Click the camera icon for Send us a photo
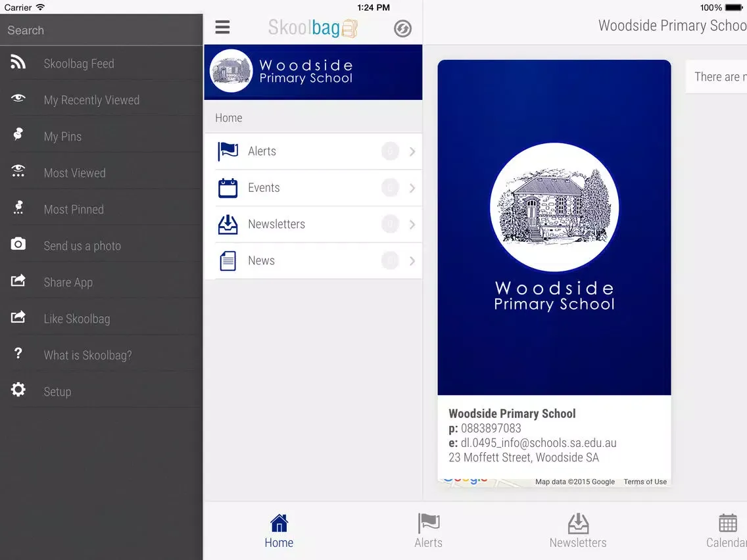The image size is (747, 560). 18,244
